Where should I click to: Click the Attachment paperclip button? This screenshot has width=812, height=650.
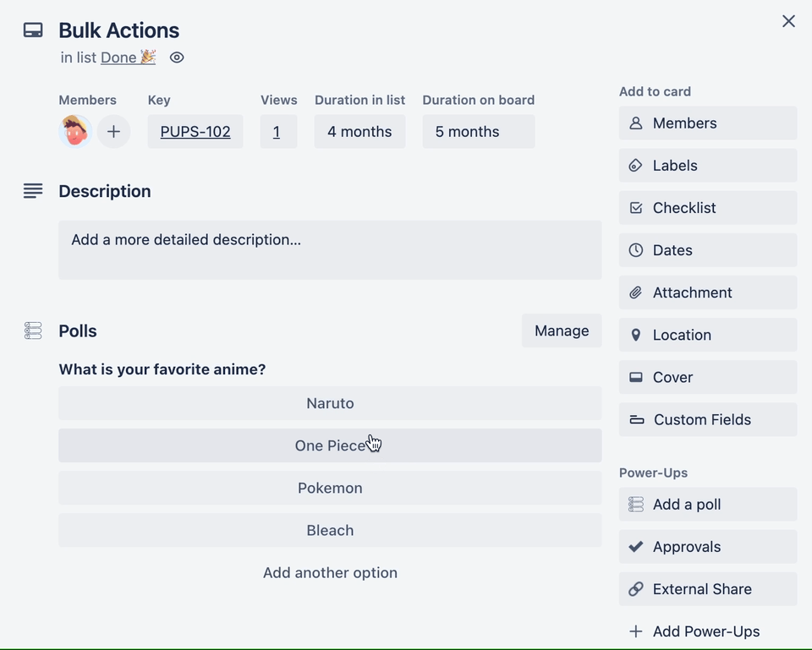707,292
